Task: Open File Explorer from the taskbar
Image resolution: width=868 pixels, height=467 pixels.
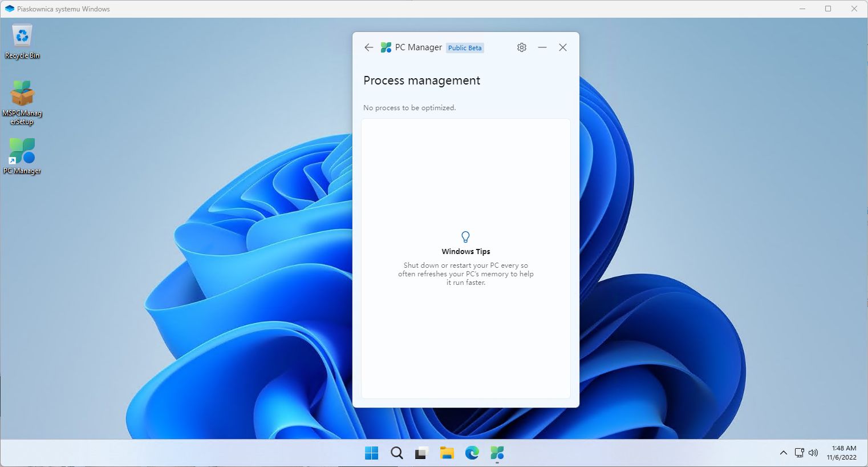Action: (447, 453)
